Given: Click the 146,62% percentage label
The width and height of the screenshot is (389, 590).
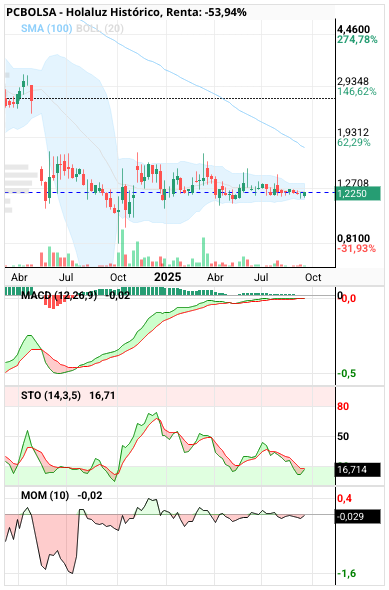Looking at the screenshot, I should (x=357, y=91).
